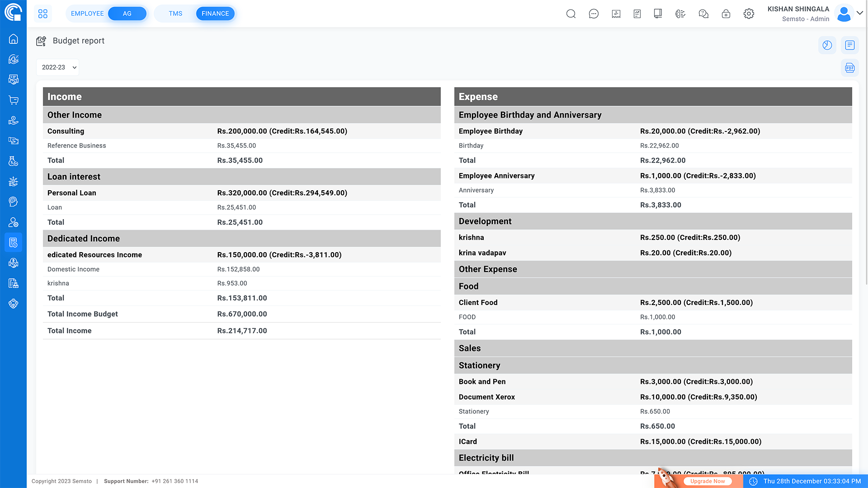Open the brain AI header icon
The width and height of the screenshot is (868, 488).
(x=680, y=14)
